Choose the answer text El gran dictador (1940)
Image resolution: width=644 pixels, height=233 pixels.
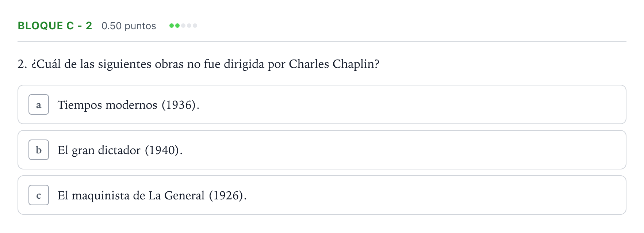click(x=120, y=150)
